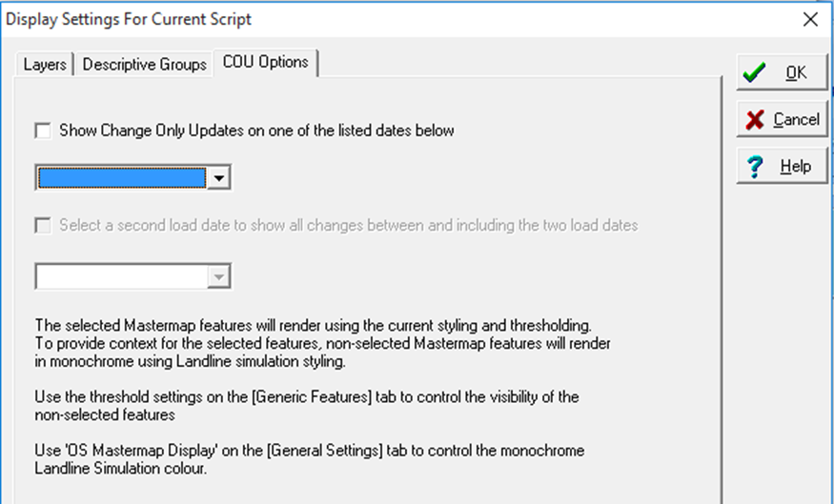
Task: Enable Show Change Only Updates checkbox
Action: (43, 131)
